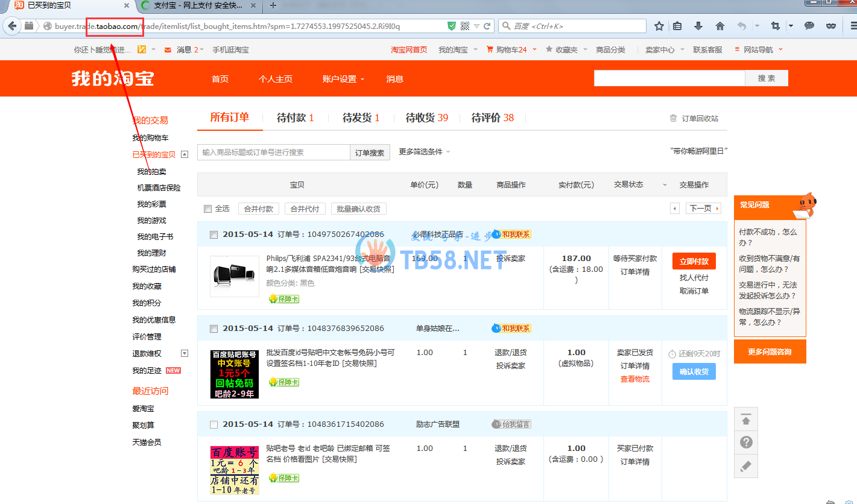
Task: Open the help question mark icon on the right side
Action: (x=746, y=443)
